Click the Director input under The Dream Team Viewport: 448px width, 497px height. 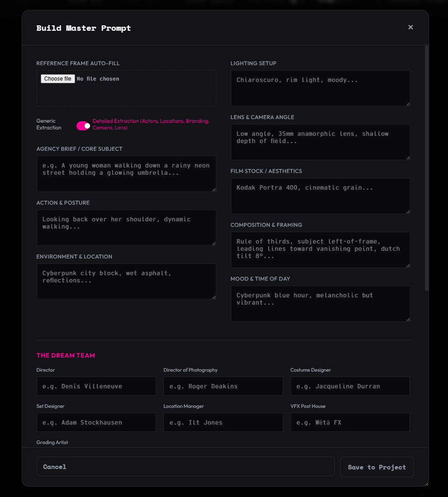point(96,386)
